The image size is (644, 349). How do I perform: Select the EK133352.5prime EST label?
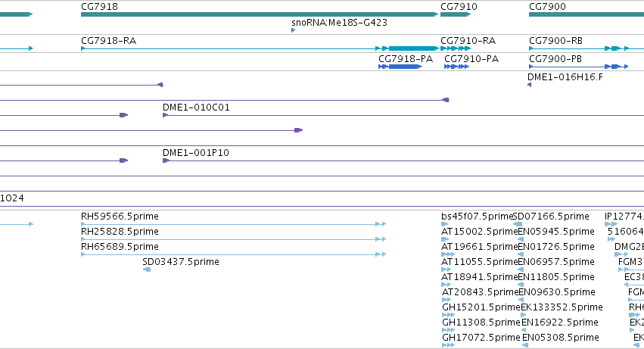(562, 307)
